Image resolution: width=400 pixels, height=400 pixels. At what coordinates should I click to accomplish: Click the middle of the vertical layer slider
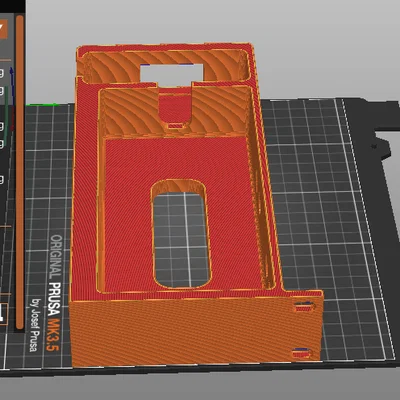coord(20,172)
